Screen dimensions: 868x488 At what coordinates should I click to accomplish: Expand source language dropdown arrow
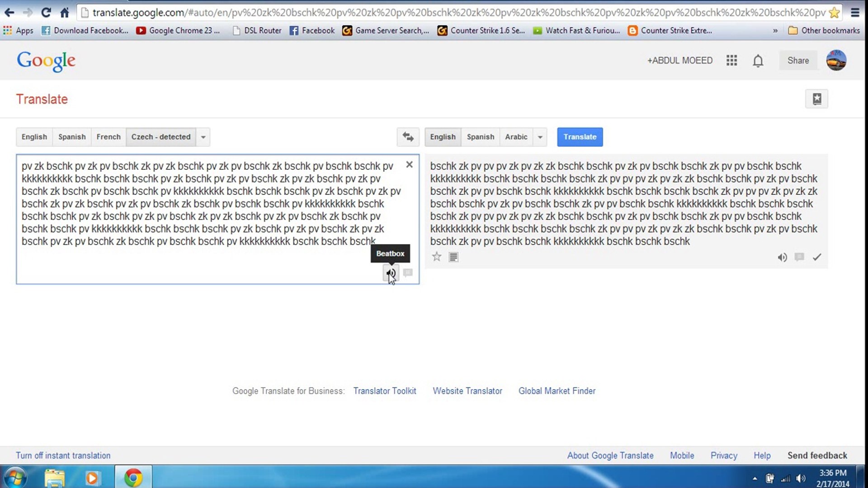(203, 137)
